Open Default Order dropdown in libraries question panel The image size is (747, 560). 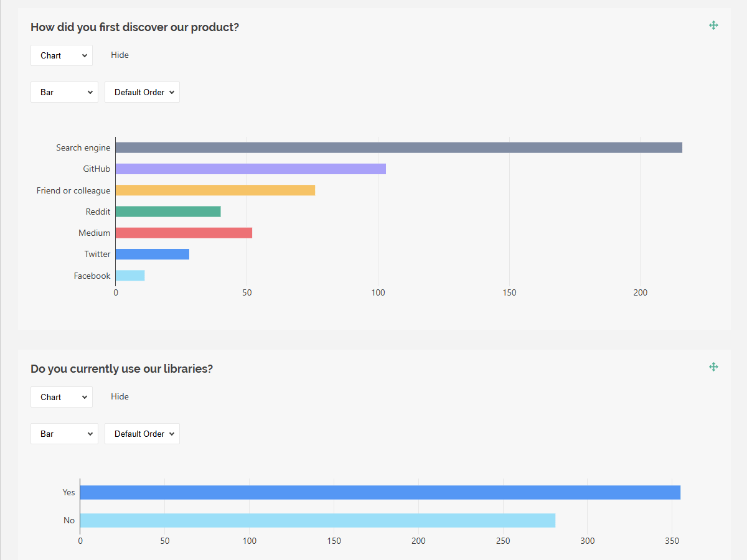pos(142,434)
